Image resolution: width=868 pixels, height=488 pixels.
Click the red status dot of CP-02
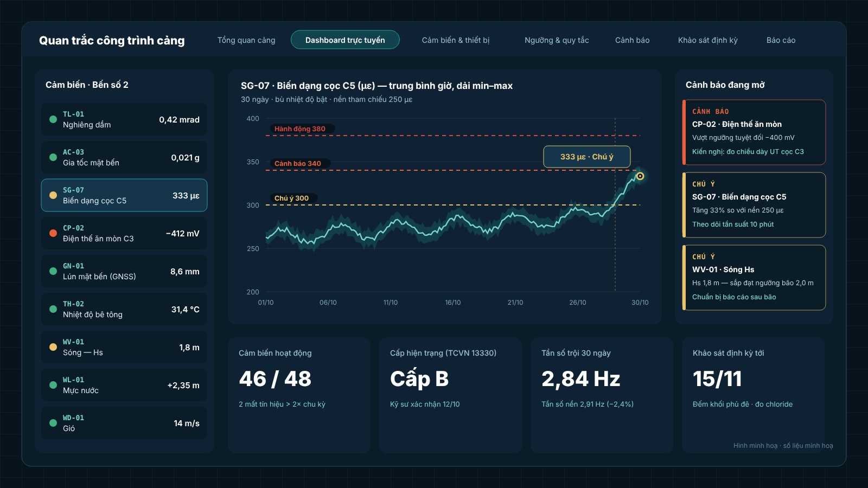tap(53, 233)
